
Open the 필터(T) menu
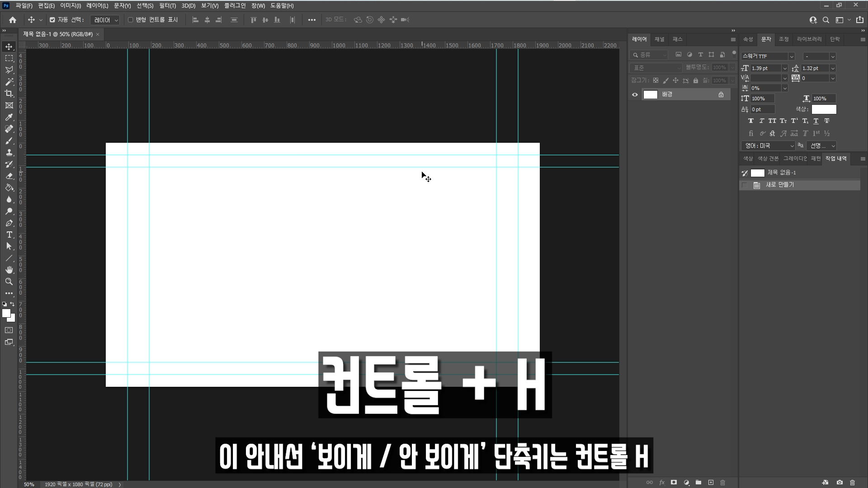(167, 6)
